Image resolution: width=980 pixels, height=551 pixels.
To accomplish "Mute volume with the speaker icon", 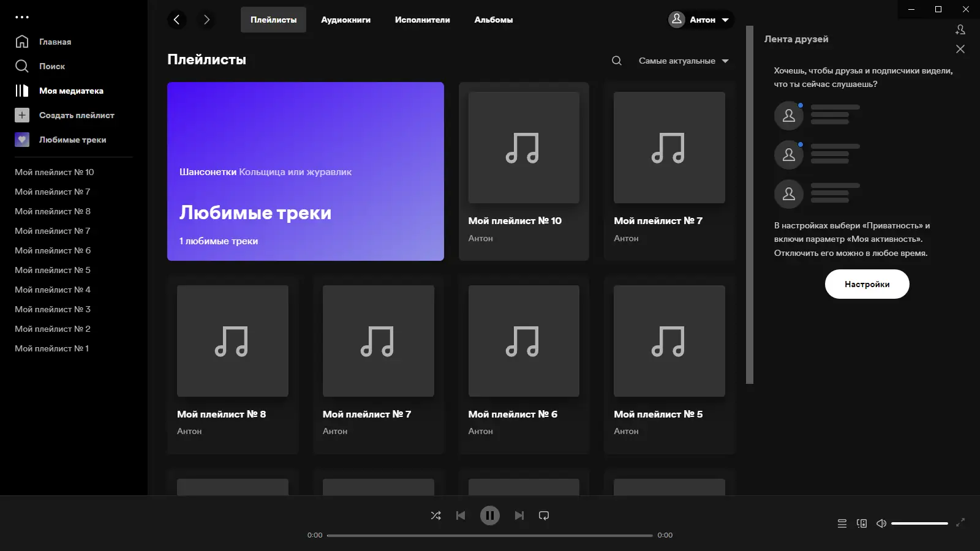I will (x=881, y=523).
